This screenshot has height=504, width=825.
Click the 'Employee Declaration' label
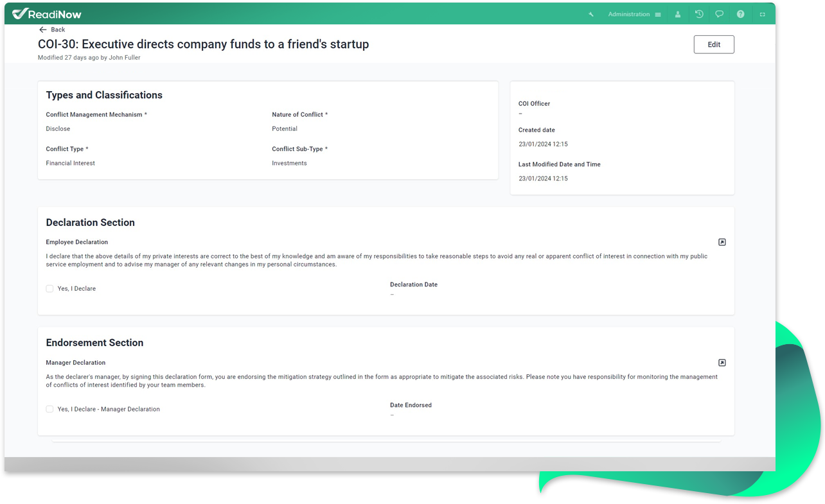click(x=77, y=242)
